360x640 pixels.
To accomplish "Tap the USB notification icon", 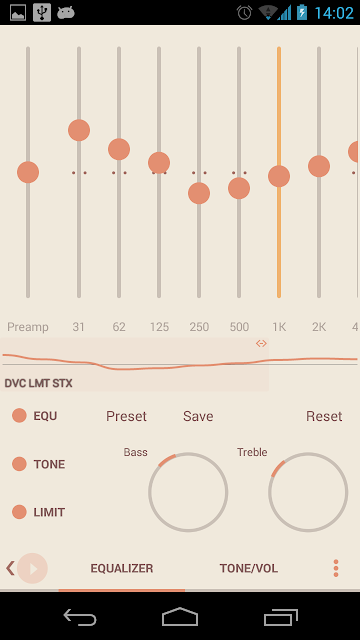I will (x=42, y=13).
